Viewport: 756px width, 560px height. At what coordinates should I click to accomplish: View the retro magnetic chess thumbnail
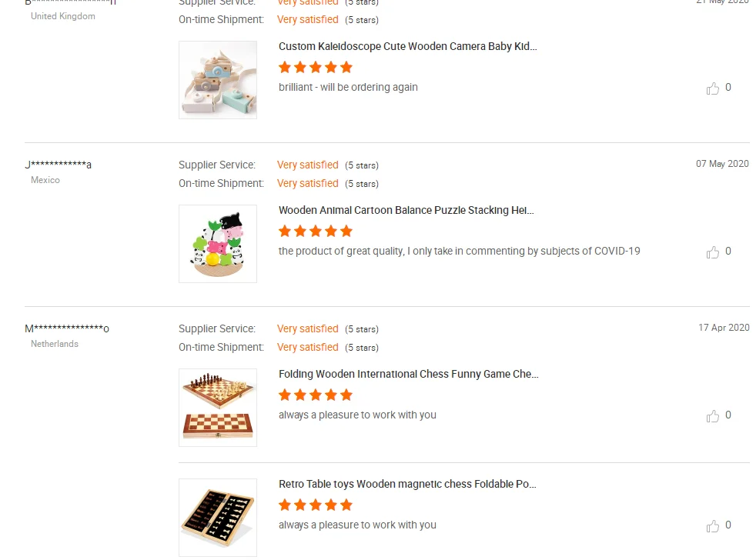tap(218, 518)
